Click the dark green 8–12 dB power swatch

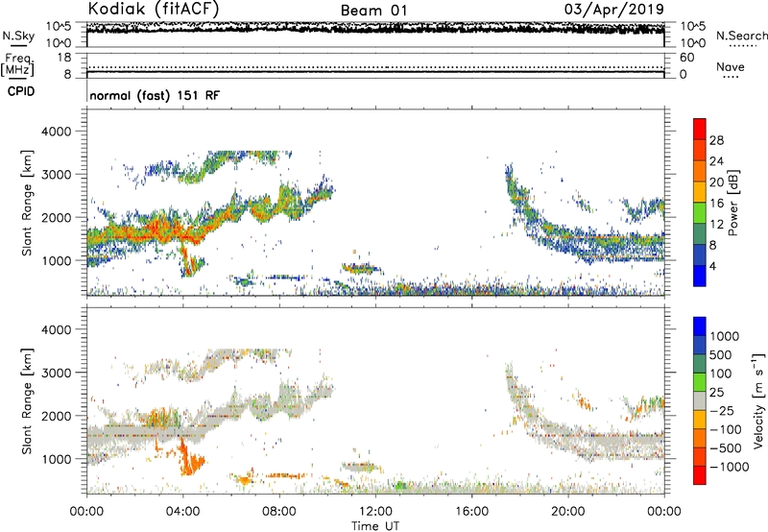pyautogui.click(x=700, y=234)
